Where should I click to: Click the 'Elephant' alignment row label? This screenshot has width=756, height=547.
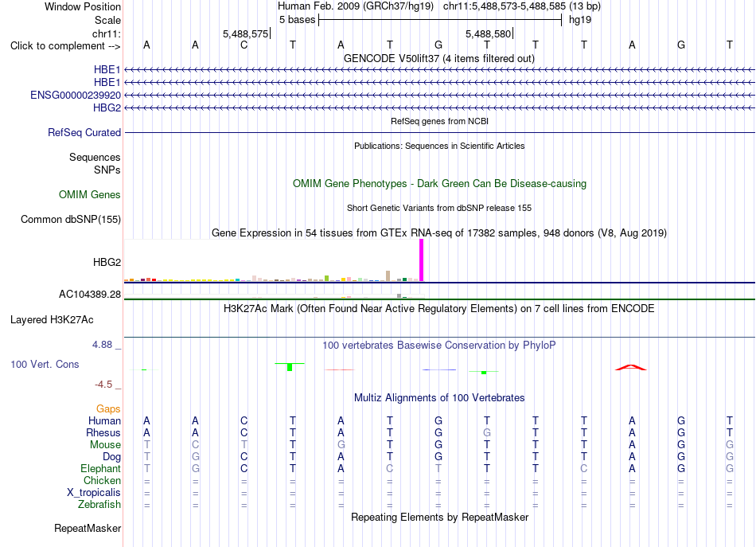click(100, 468)
